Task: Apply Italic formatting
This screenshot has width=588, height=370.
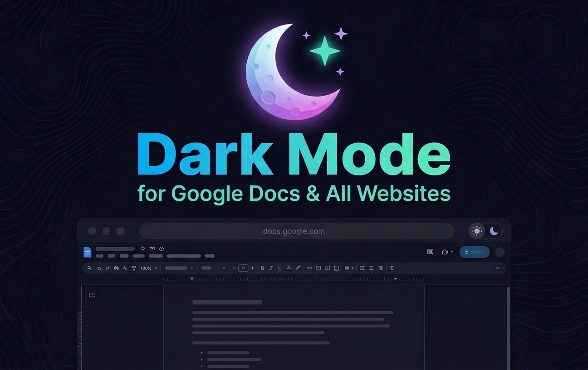Action: pos(271,268)
